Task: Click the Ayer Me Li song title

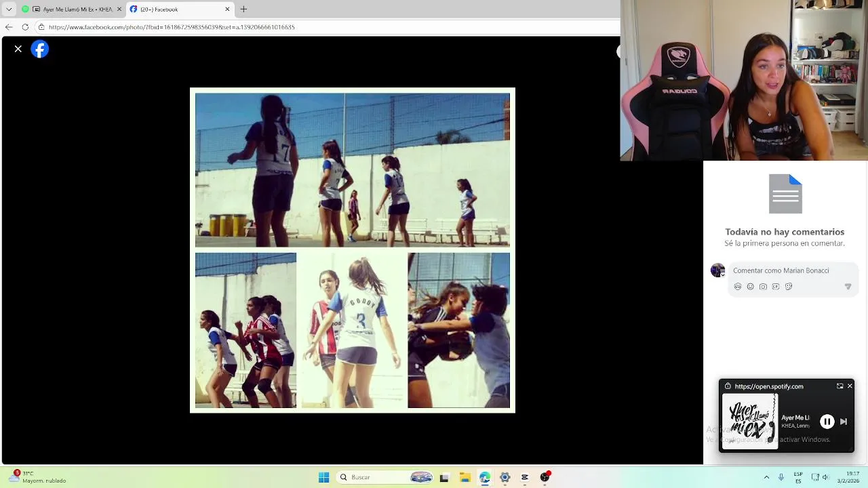Action: click(x=795, y=418)
